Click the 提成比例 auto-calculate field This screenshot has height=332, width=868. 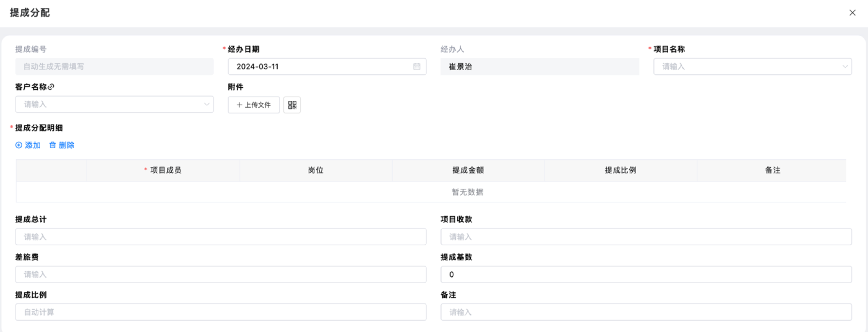click(221, 312)
